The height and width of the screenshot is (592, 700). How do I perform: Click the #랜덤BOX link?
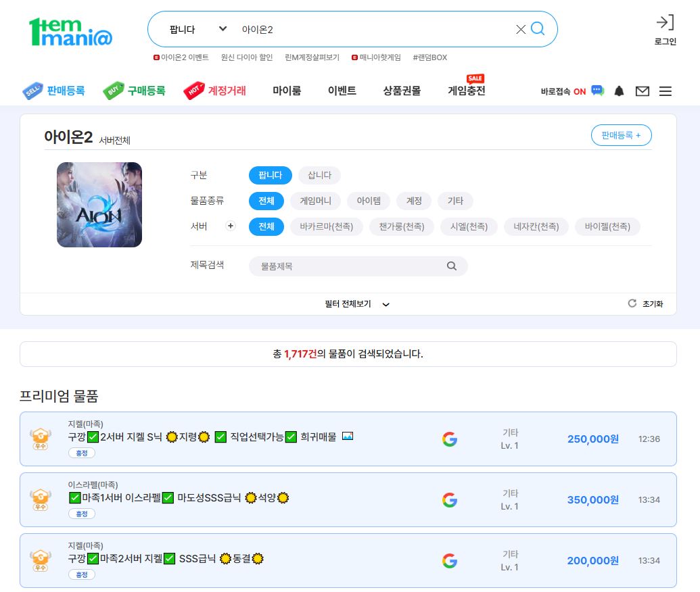429,57
